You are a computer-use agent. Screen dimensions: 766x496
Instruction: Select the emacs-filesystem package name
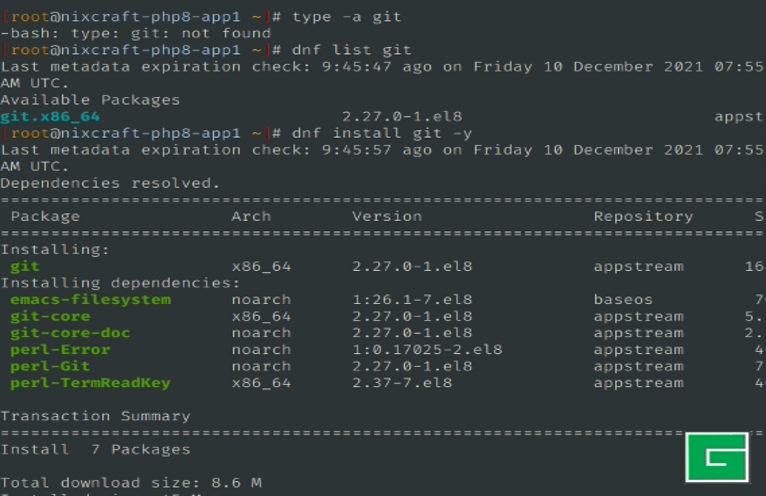pos(90,299)
